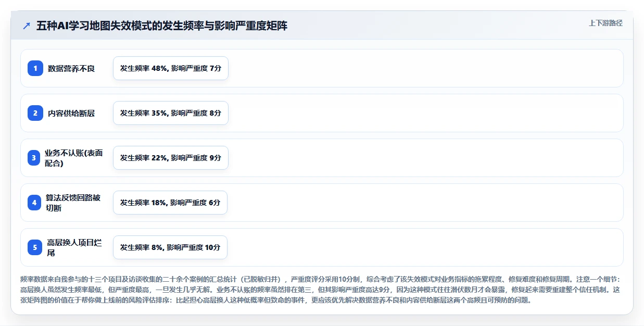644x326 pixels.
Task: Open the 发生频率 35%, 影响严重度 8分 chip
Action: (x=171, y=113)
